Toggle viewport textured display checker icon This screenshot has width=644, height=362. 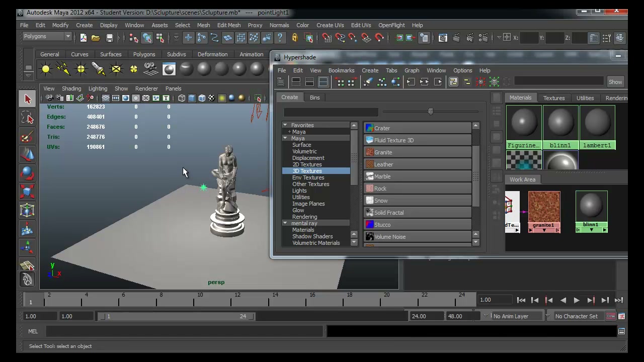212,98
